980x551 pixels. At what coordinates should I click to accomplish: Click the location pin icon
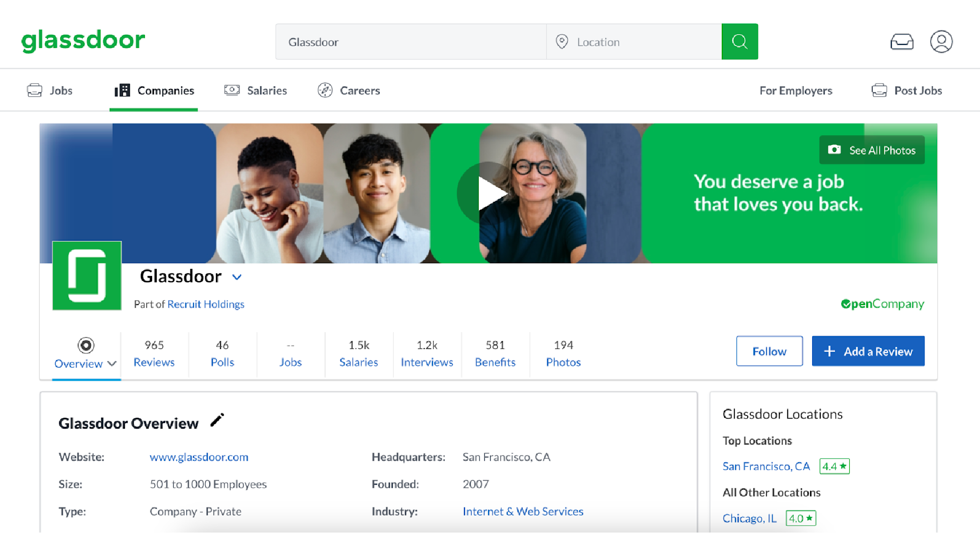click(562, 41)
